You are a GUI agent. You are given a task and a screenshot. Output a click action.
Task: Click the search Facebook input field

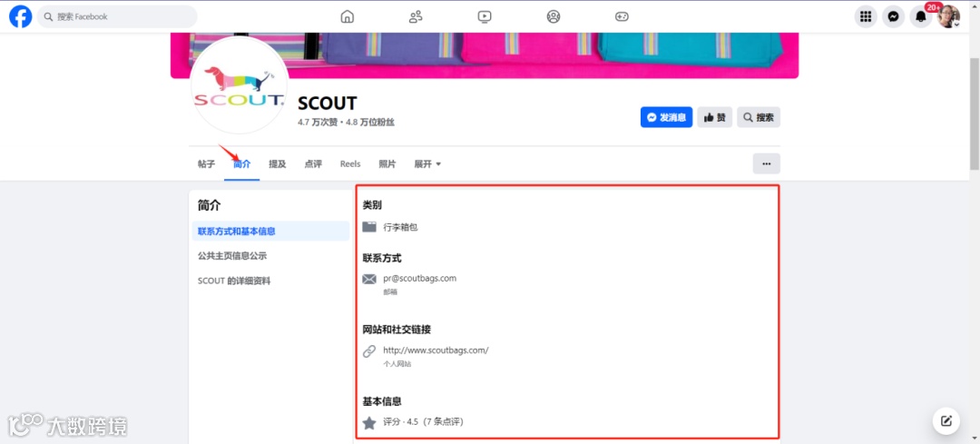point(117,17)
